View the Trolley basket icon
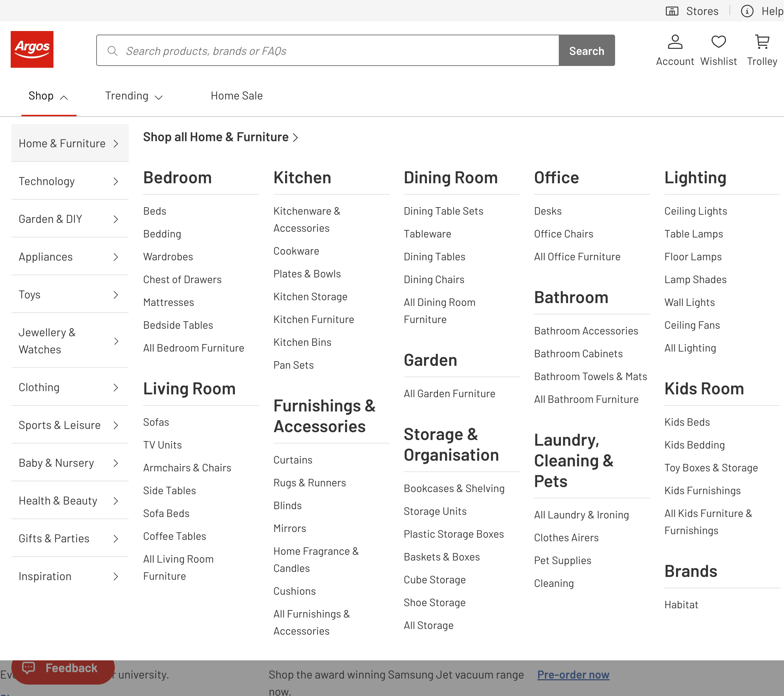This screenshot has width=784, height=696. [x=762, y=42]
